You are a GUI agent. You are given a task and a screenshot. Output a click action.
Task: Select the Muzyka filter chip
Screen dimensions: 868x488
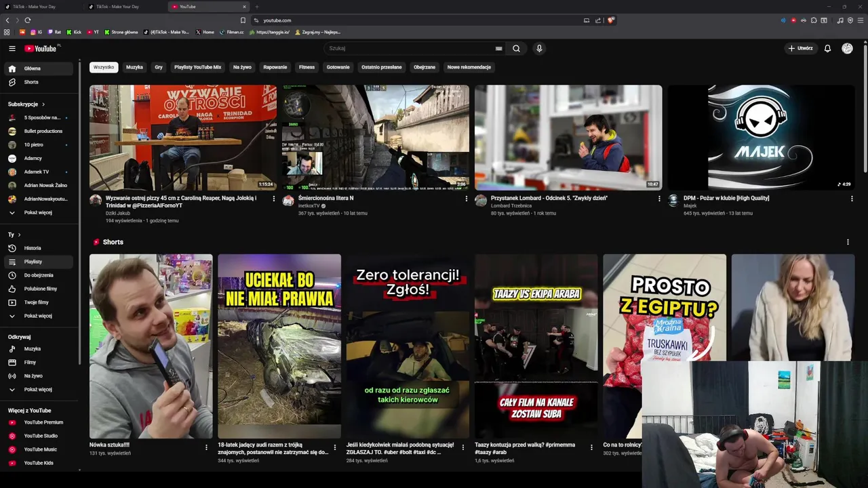point(134,67)
